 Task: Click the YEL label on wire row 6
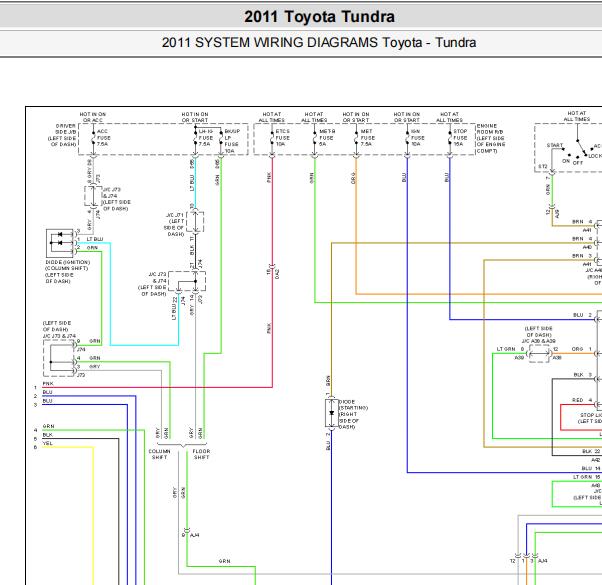(47, 443)
